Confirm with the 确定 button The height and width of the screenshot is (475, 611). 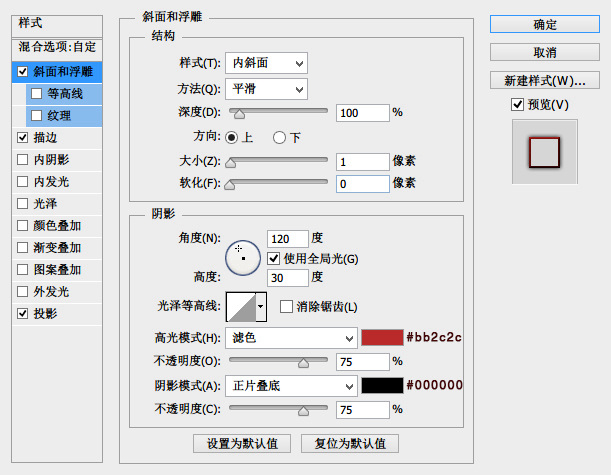[x=545, y=24]
